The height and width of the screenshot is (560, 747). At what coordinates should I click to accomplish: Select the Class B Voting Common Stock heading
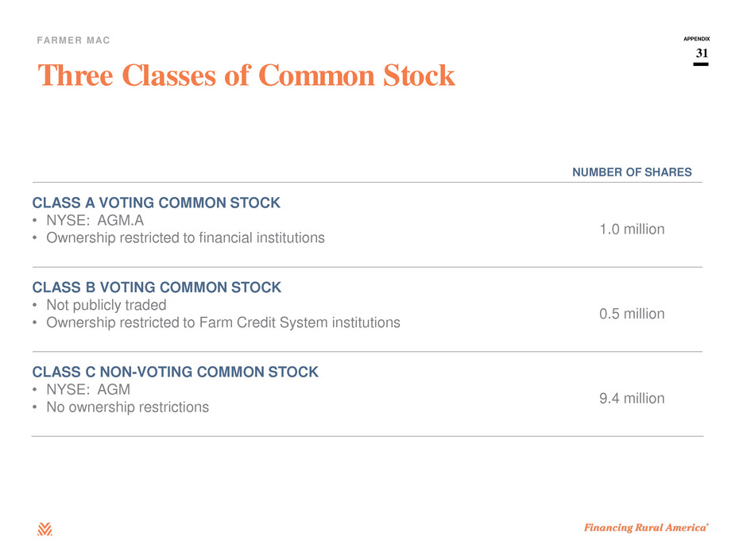(x=157, y=288)
